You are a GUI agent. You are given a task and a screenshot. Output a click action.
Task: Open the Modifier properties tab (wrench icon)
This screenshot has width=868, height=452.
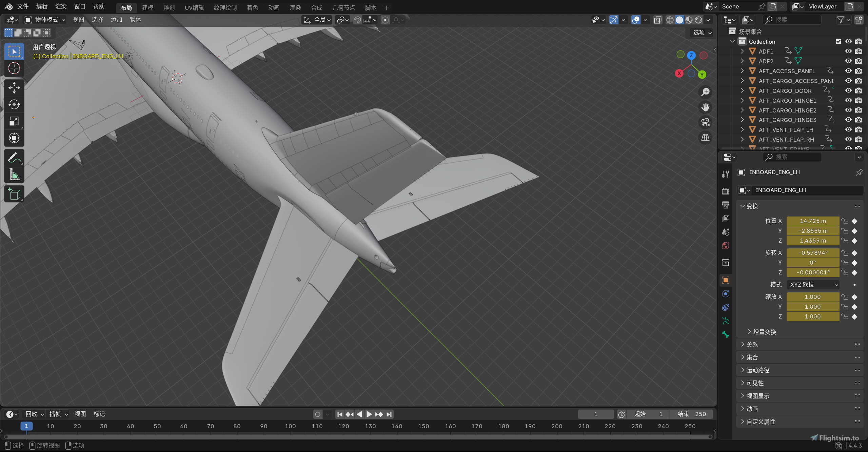point(726,173)
